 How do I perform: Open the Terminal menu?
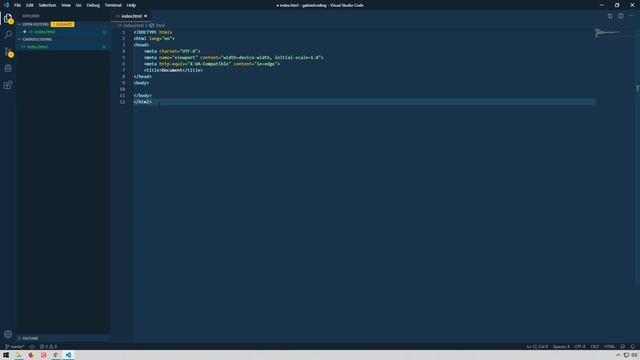pos(113,5)
